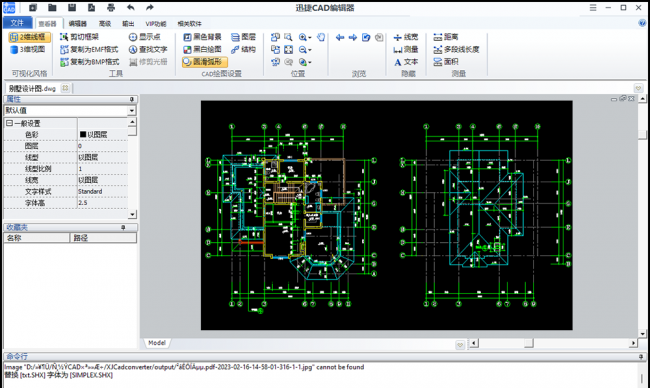Close the 别墅设计图.dwg tab
The width and height of the screenshot is (650, 388).
pyautogui.click(x=65, y=88)
